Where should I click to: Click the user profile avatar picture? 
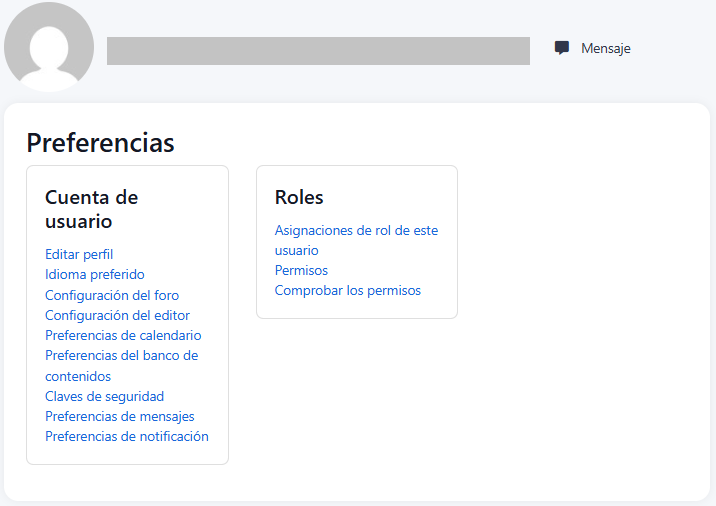coord(49,47)
